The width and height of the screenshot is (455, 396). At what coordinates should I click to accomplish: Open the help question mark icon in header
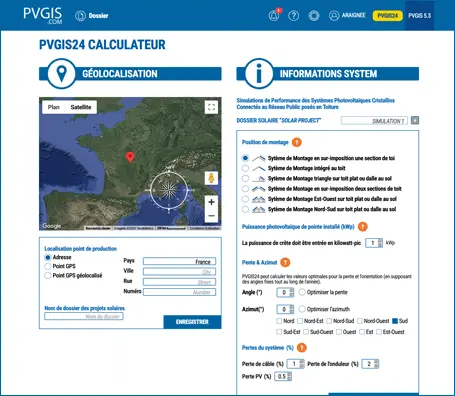click(x=294, y=15)
